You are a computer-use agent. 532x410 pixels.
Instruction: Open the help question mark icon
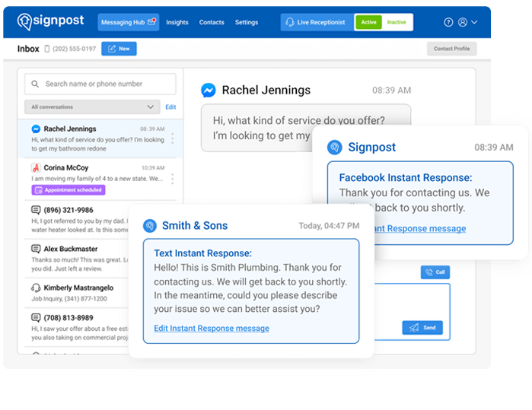click(448, 23)
